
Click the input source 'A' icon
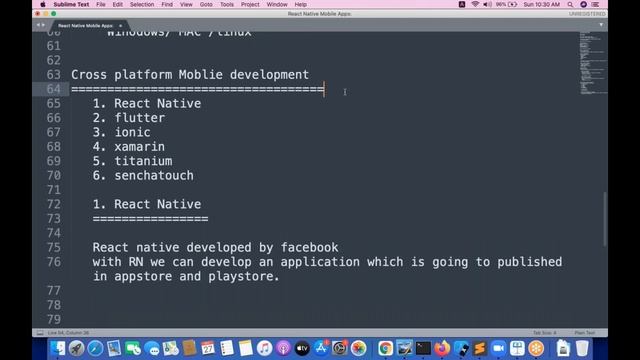pos(462,4)
